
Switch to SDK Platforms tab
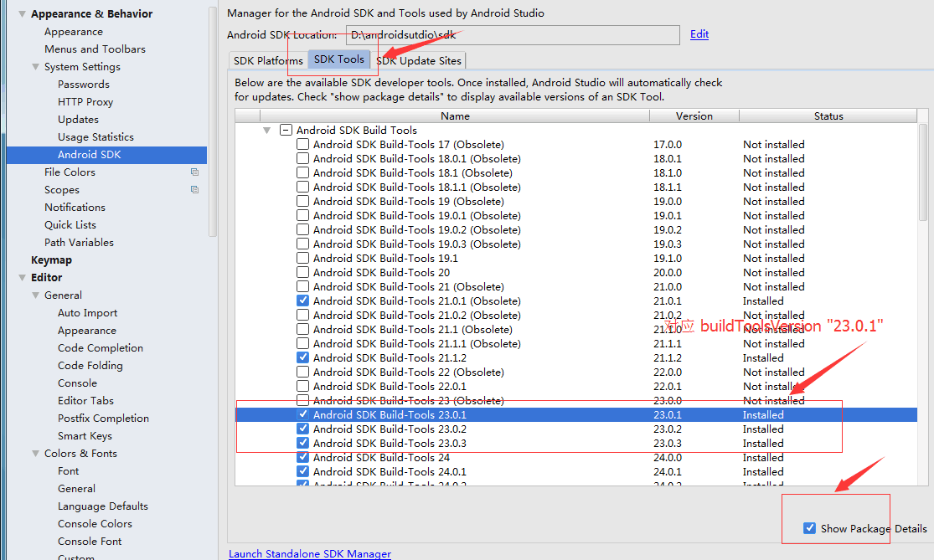(268, 61)
